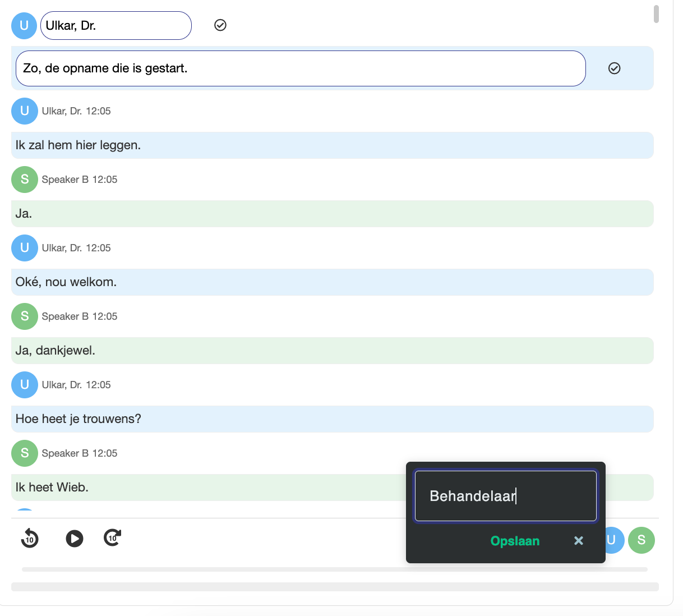Select the blue U speaker avatar near the playback bar

pyautogui.click(x=612, y=540)
